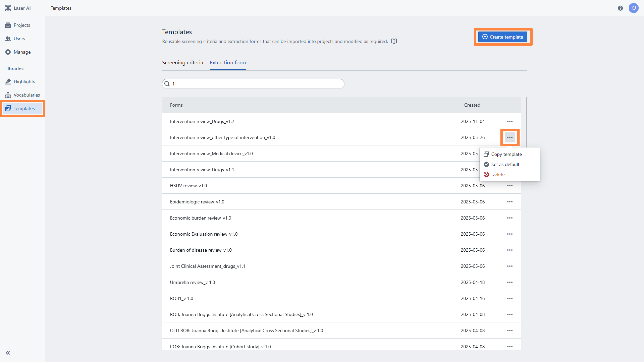Open options menu for Umbrella review_v 1.0

tap(509, 282)
